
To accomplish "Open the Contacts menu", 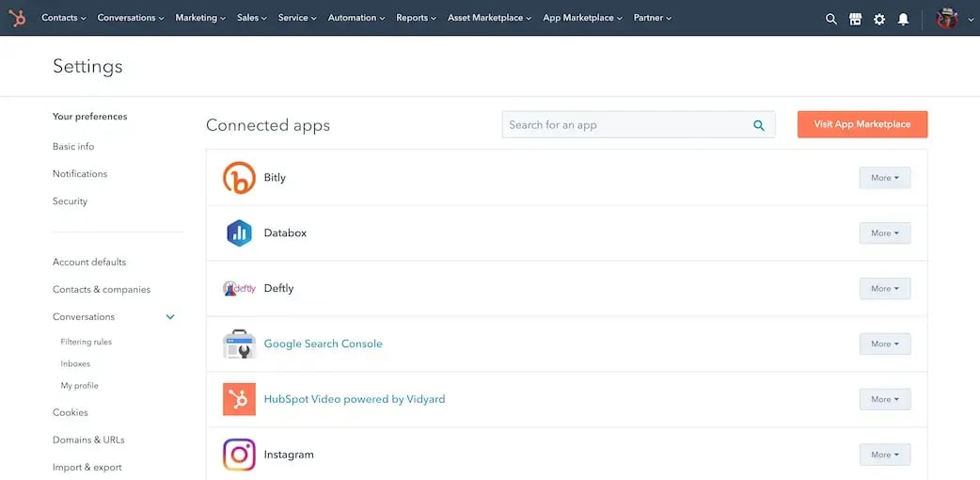I will click(64, 18).
